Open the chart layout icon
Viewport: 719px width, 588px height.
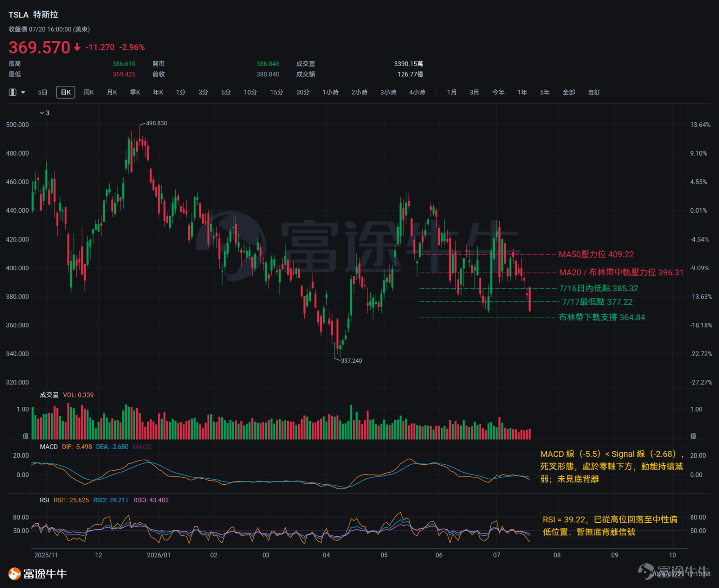[13, 92]
